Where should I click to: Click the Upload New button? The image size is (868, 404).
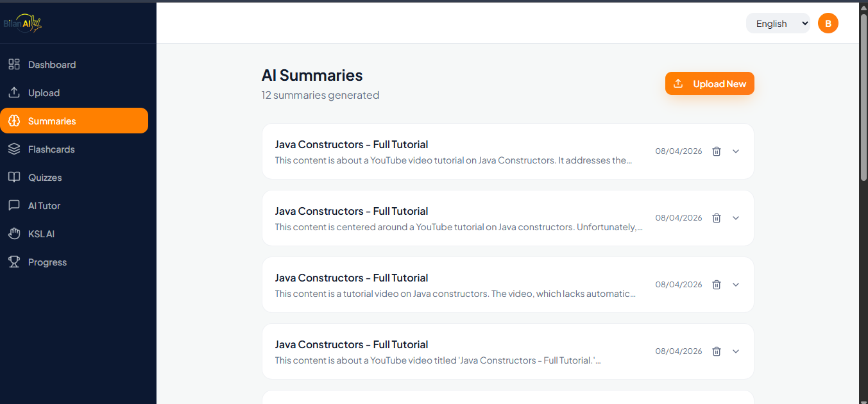[x=710, y=84]
